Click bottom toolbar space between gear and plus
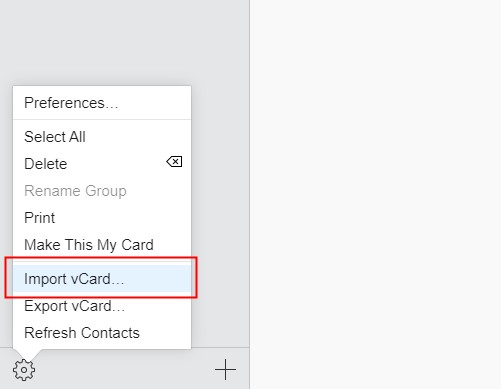This screenshot has height=389, width=501. point(125,369)
